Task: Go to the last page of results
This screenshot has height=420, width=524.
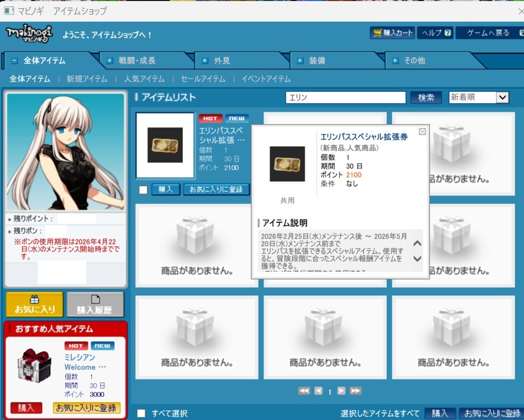Action: [x=355, y=391]
